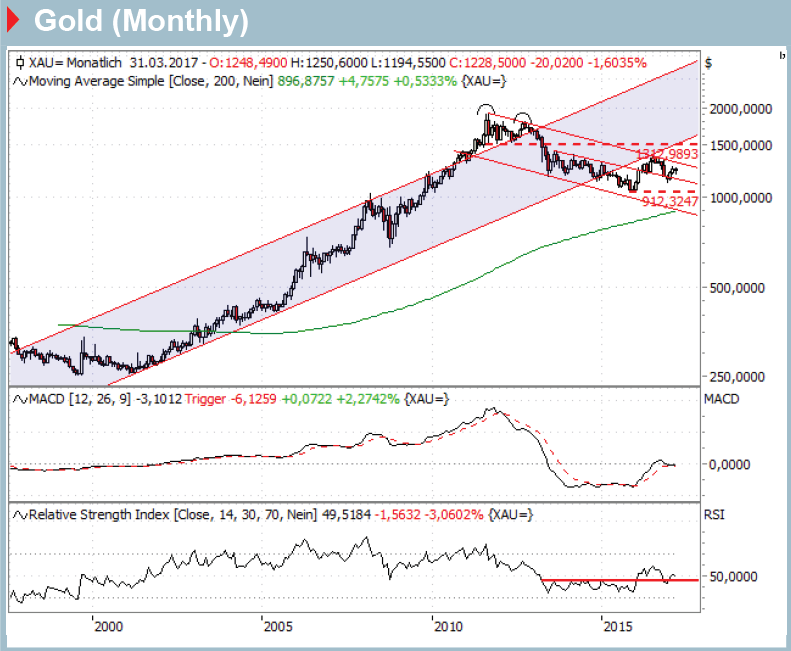Click the MACD parameters [12, 26, 9]

[x=99, y=399]
